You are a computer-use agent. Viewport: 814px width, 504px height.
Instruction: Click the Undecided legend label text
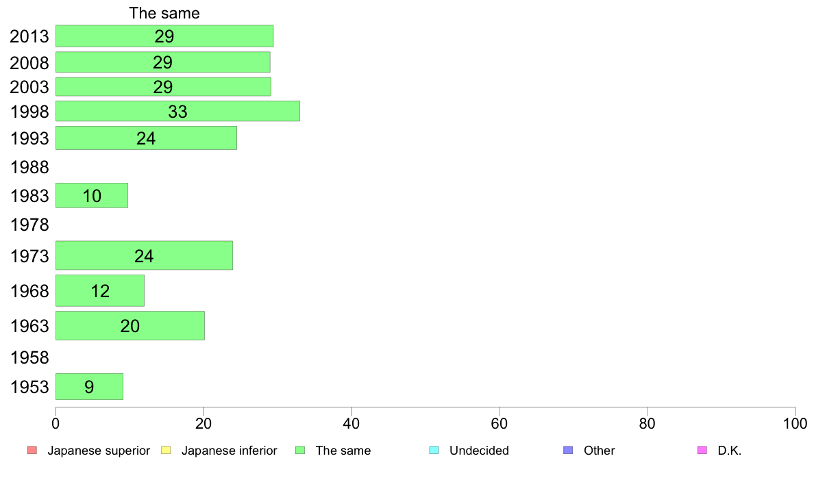pos(479,451)
